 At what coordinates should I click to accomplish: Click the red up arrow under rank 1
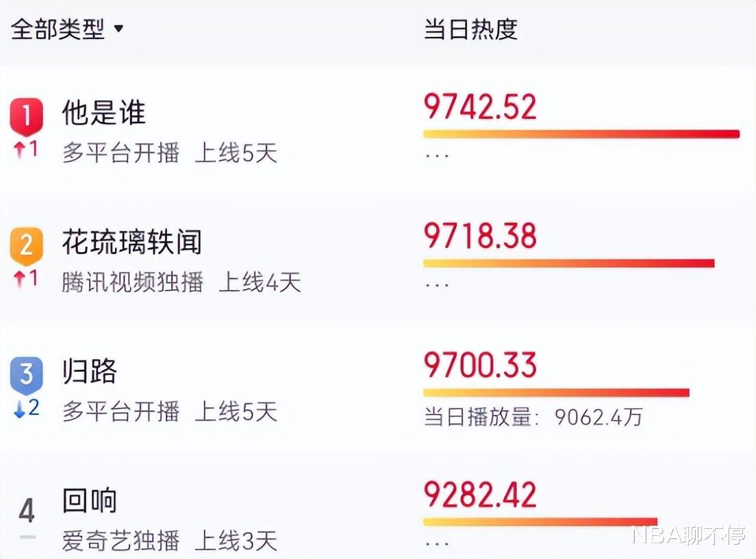pyautogui.click(x=20, y=149)
